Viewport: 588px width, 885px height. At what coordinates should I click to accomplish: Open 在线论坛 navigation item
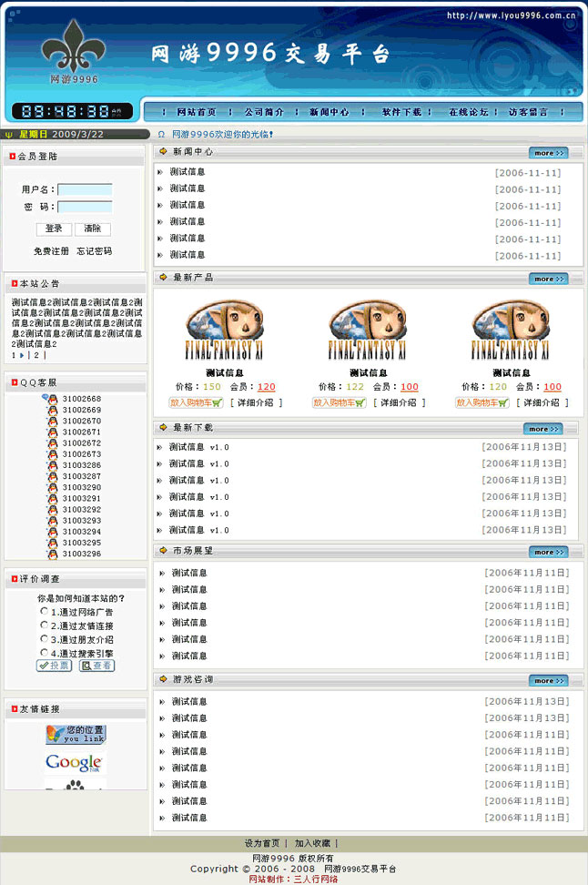pos(469,112)
